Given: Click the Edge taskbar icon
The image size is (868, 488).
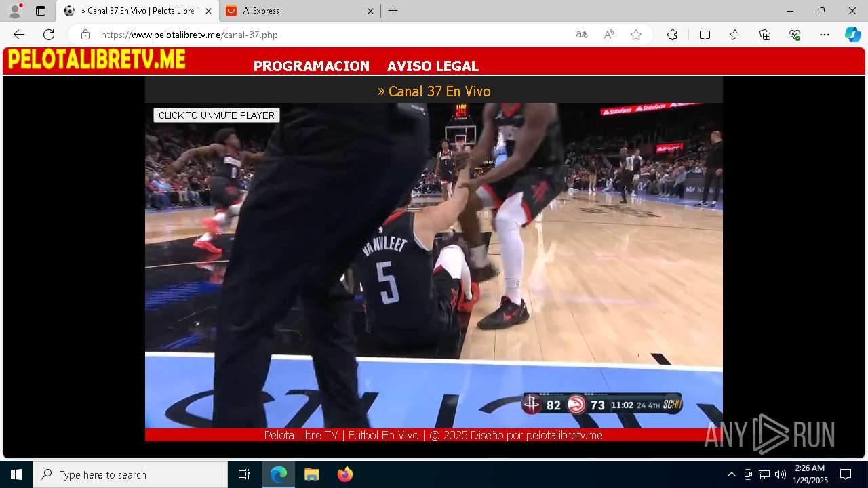Looking at the screenshot, I should pyautogui.click(x=279, y=474).
